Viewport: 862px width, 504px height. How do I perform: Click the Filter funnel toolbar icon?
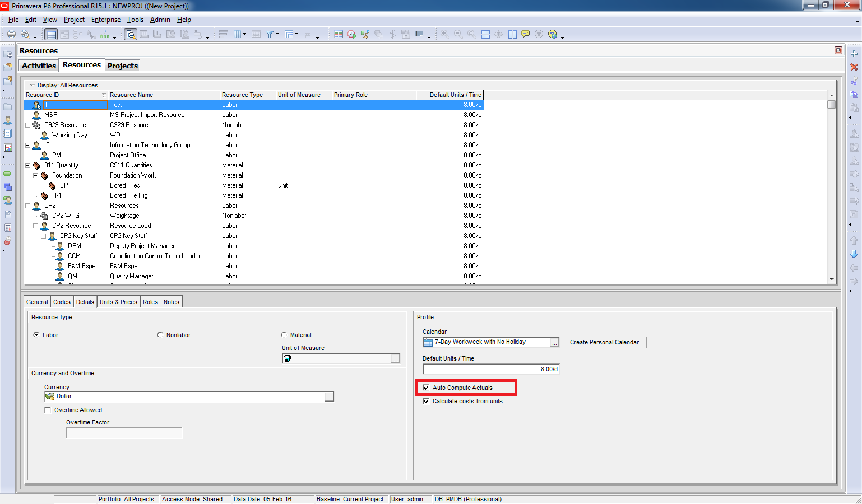tap(270, 34)
